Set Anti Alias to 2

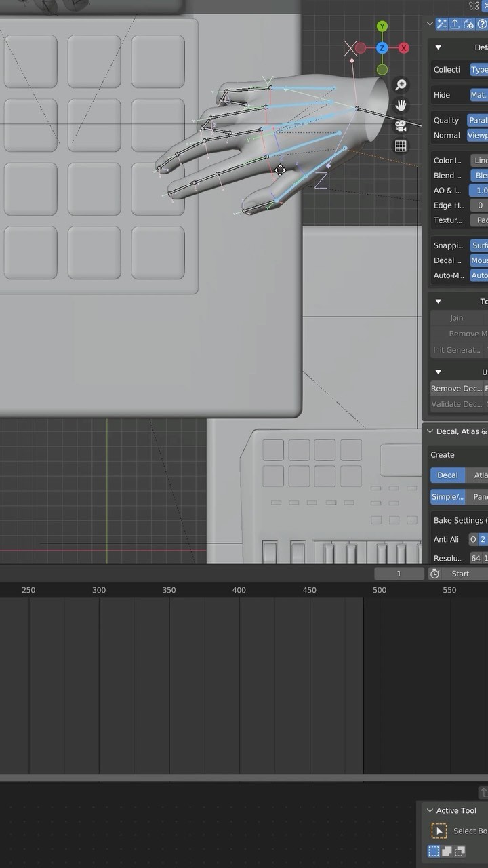tap(483, 539)
